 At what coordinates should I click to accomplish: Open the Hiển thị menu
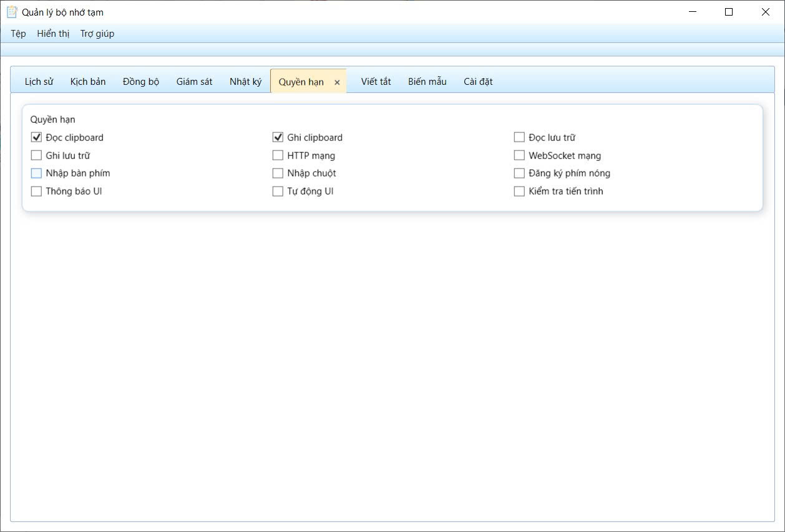coord(53,34)
